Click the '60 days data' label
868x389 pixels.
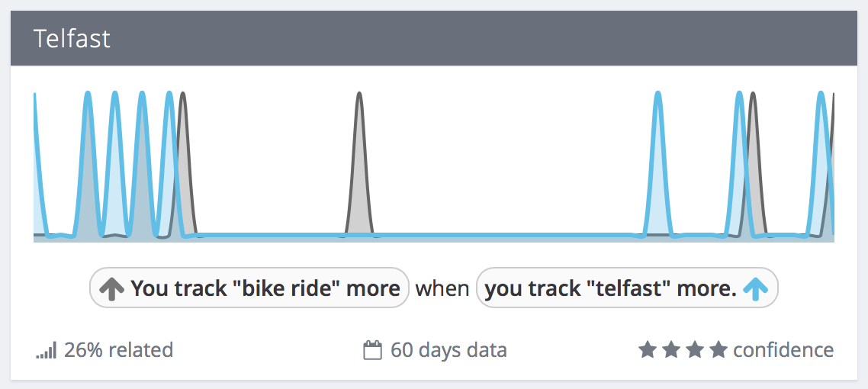(449, 350)
